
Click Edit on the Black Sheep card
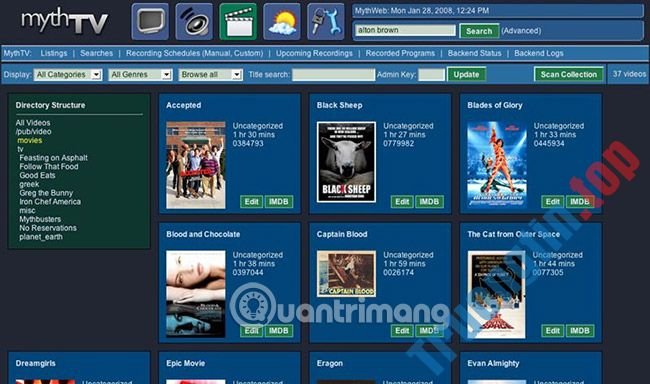coord(402,202)
